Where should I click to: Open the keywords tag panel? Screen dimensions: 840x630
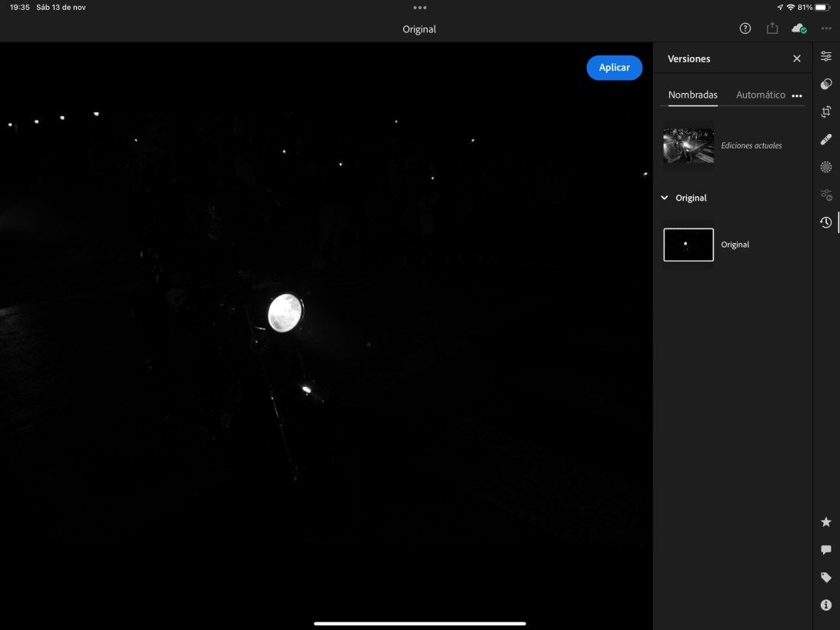click(x=825, y=578)
